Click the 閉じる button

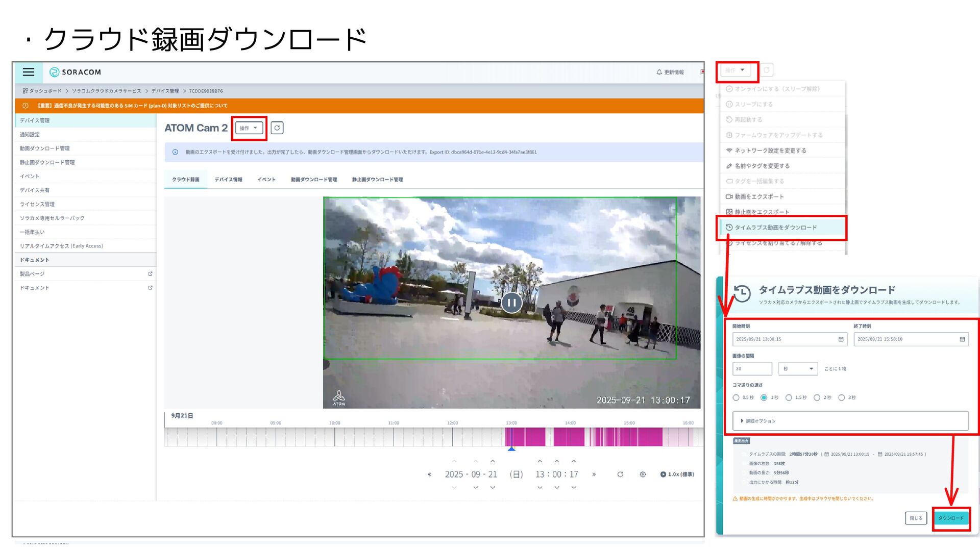click(x=916, y=518)
